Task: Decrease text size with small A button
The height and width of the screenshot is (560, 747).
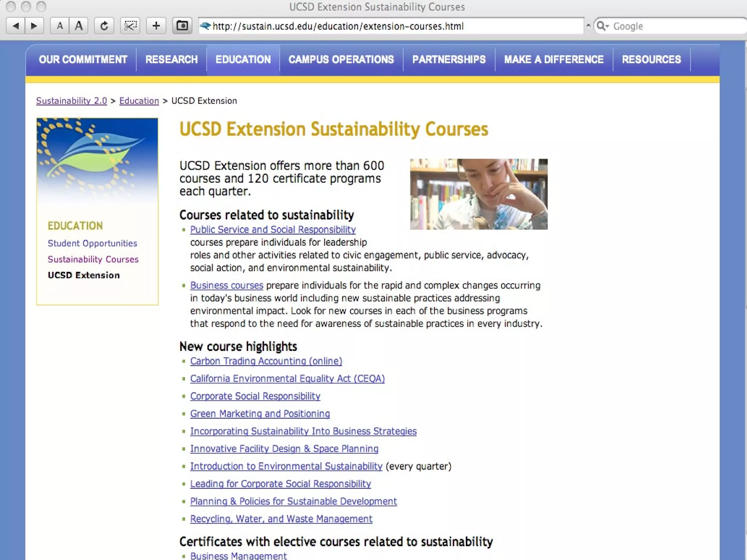Action: pyautogui.click(x=60, y=26)
